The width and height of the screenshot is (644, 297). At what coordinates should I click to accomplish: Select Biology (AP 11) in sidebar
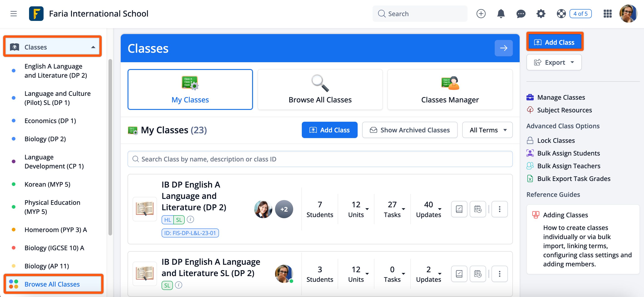pyautogui.click(x=47, y=266)
